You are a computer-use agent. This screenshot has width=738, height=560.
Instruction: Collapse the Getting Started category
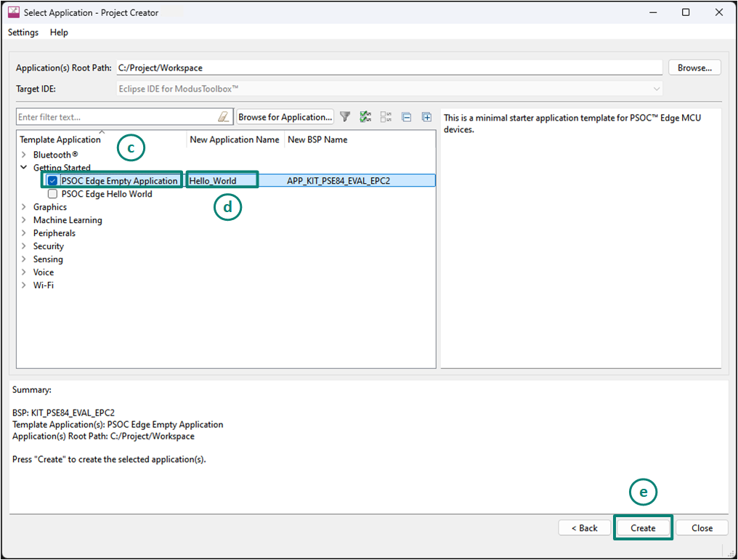pyautogui.click(x=24, y=168)
